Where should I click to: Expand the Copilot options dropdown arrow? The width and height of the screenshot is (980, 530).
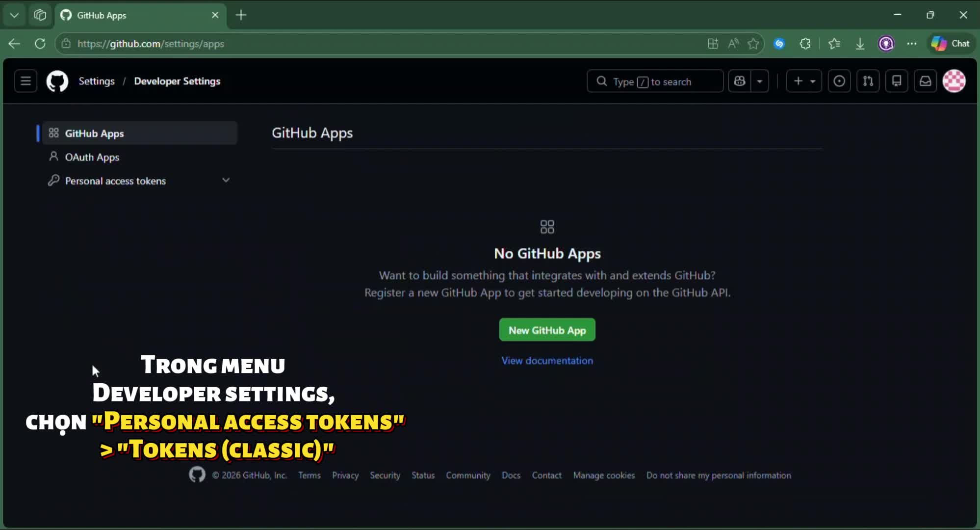760,81
